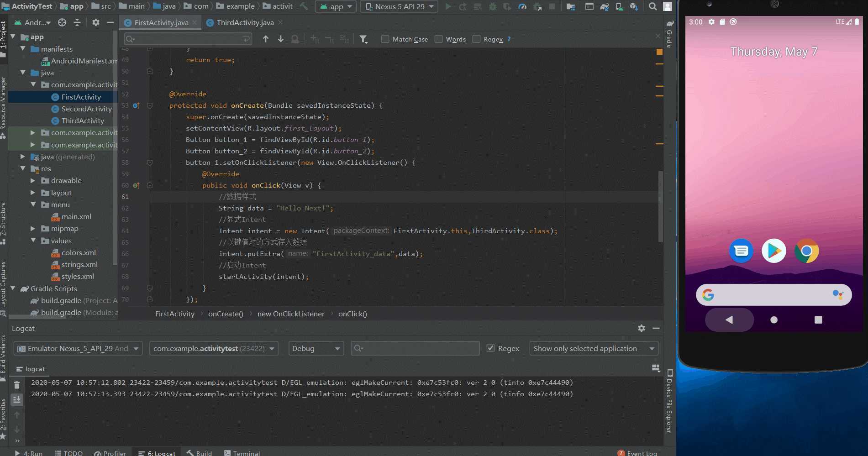Click the Profile app speedometer icon
This screenshot has width=868, height=456.
click(522, 6)
